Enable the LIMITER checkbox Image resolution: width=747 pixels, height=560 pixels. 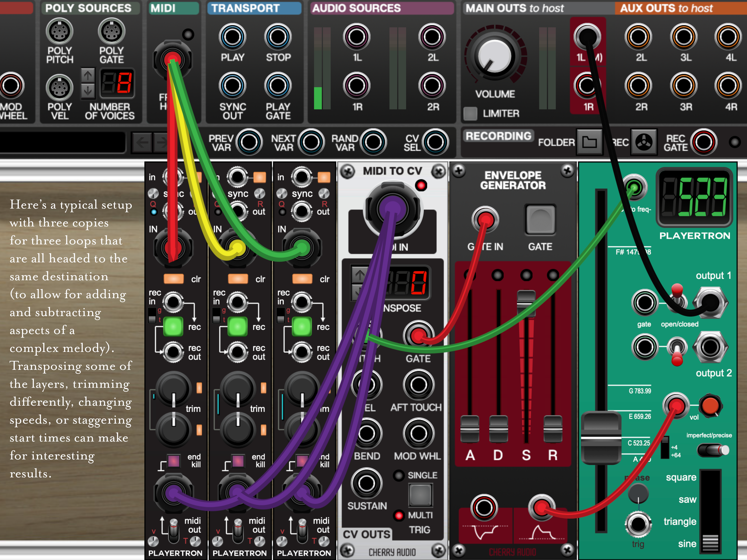[470, 113]
